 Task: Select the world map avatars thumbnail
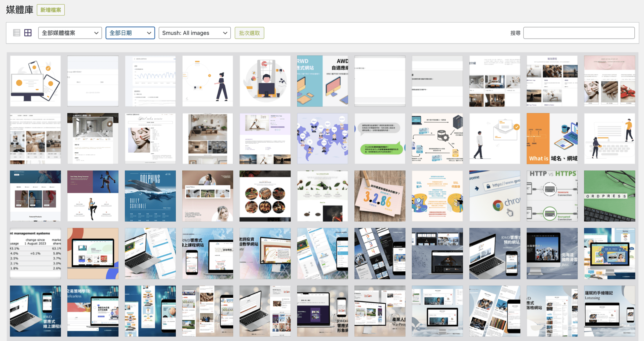pyautogui.click(x=322, y=139)
